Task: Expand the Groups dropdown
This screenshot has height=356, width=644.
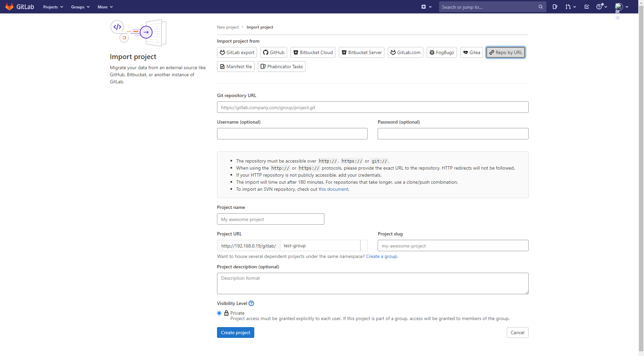Action: pos(80,7)
